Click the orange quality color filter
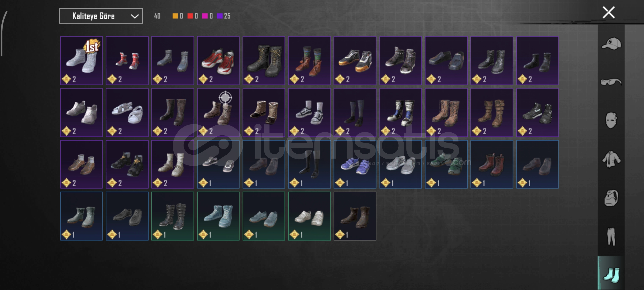Image resolution: width=644 pixels, height=290 pixels. (x=178, y=16)
